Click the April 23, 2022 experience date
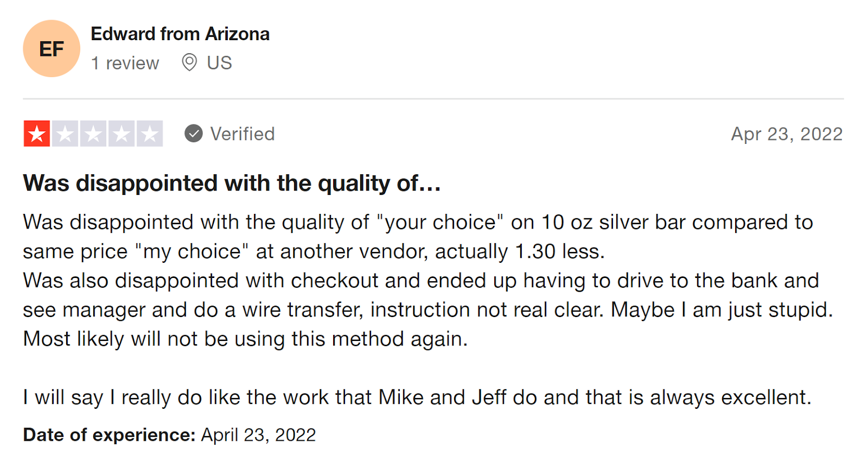The height and width of the screenshot is (449, 868). [x=258, y=435]
